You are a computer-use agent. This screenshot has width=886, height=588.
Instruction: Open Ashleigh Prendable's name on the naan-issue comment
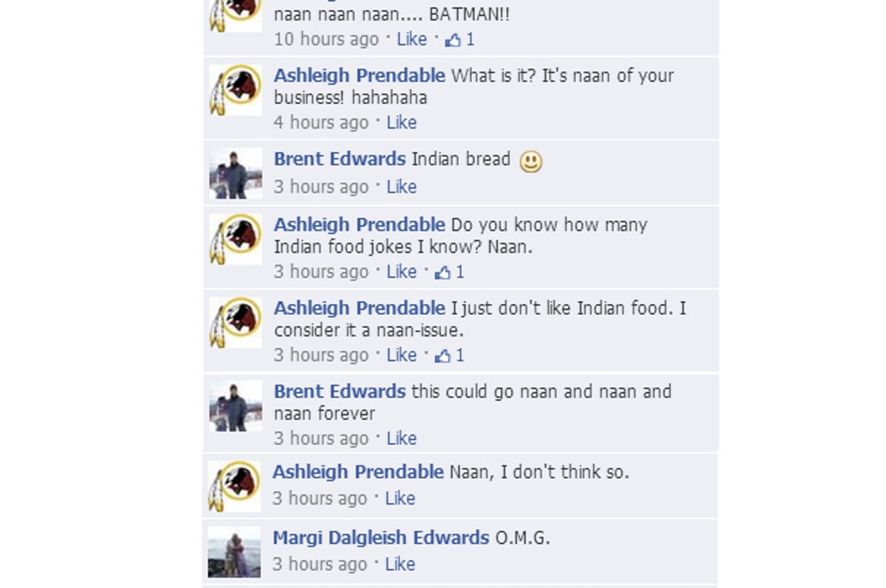(x=359, y=308)
